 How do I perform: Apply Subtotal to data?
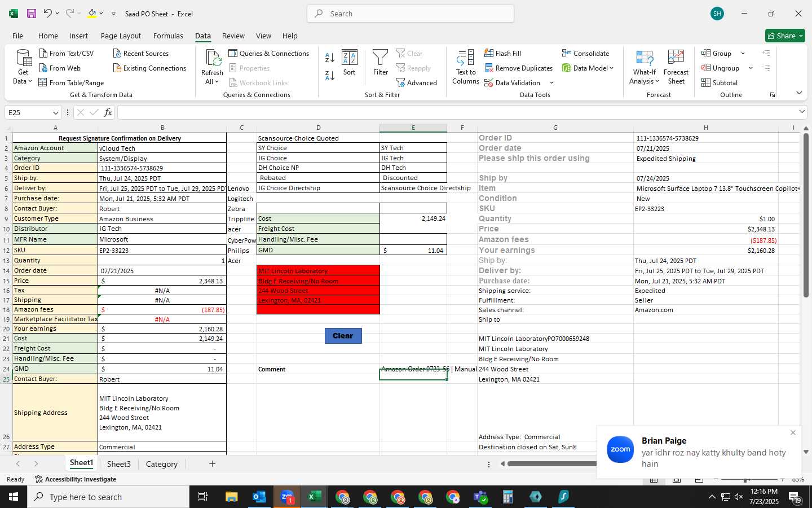[719, 82]
